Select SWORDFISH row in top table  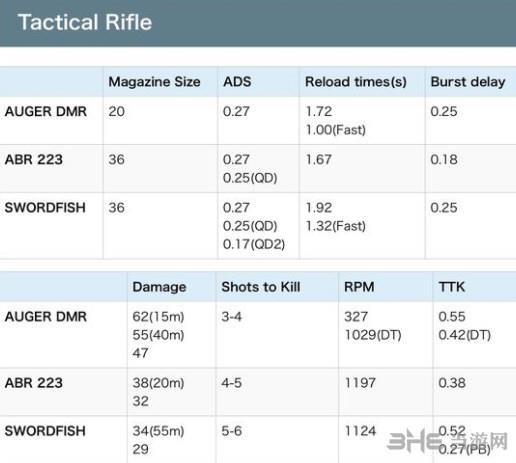(258, 226)
